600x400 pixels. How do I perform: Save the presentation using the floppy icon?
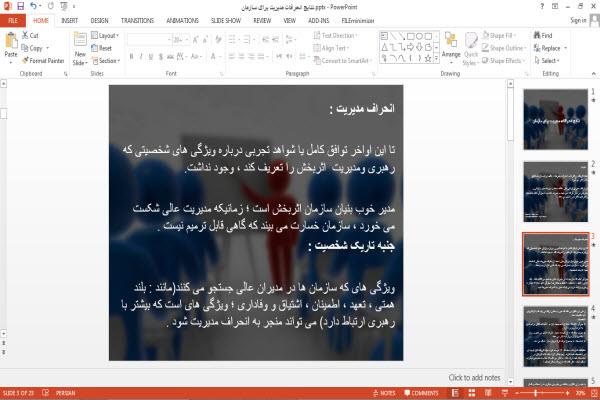tap(21, 6)
